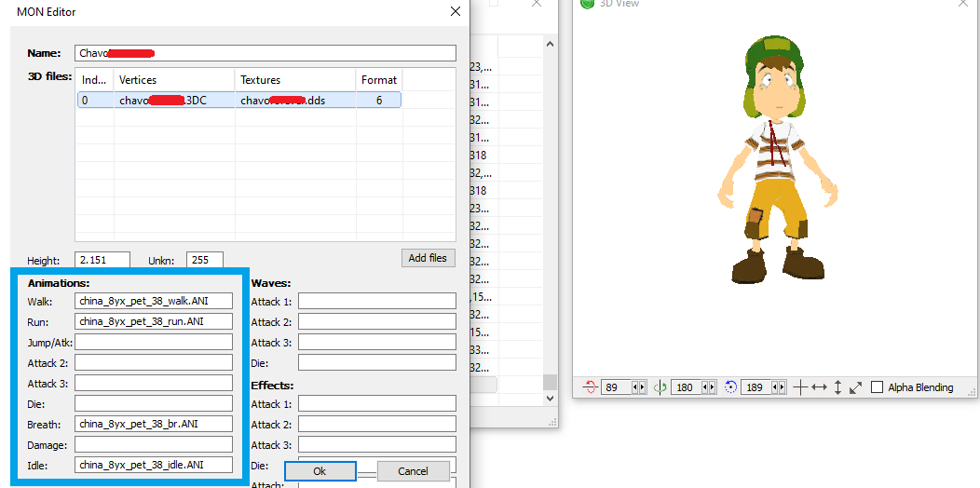The image size is (980, 488).
Task: Click the scroll-up arrow in the background list window
Action: coord(550,44)
